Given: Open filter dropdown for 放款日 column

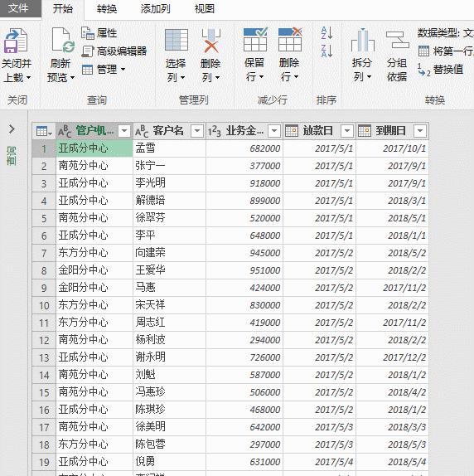Looking at the screenshot, I should coord(347,131).
